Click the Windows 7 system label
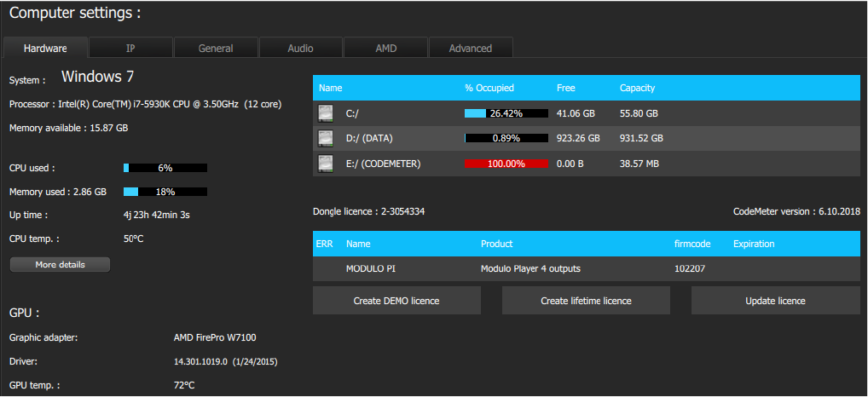868x397 pixels. point(97,77)
